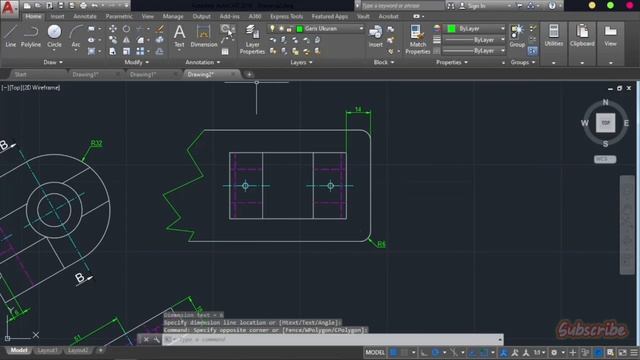Toggle grid display in status bar

click(393, 352)
